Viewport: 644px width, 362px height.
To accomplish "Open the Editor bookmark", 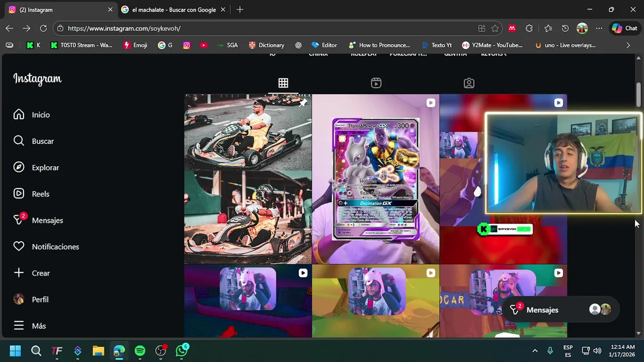I will [325, 45].
